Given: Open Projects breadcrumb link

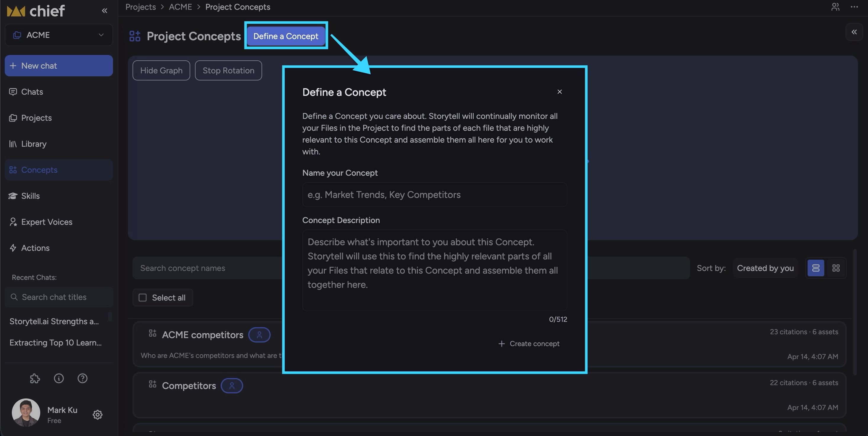Looking at the screenshot, I should (141, 7).
